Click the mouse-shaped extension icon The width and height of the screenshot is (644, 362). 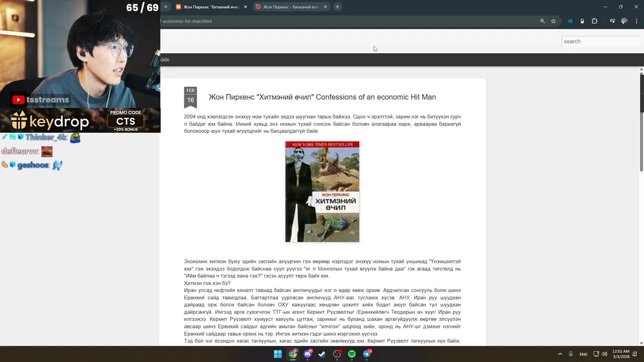coord(582,21)
